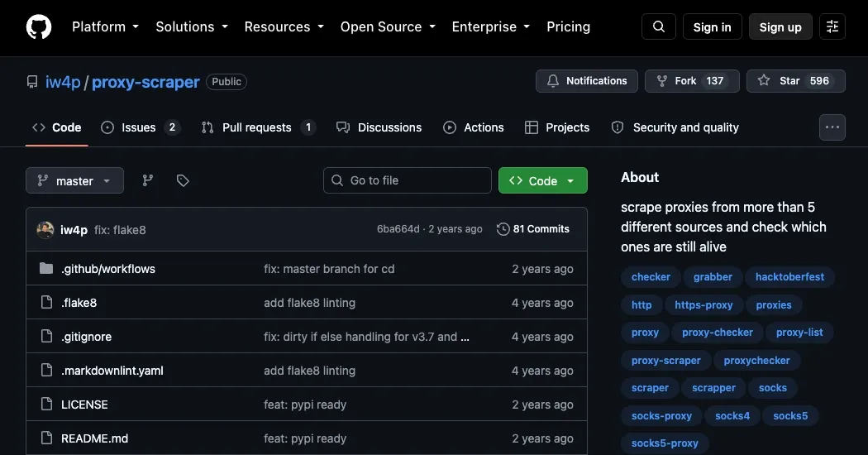
Task: Click the file icon beside .flake8
Action: [46, 303]
